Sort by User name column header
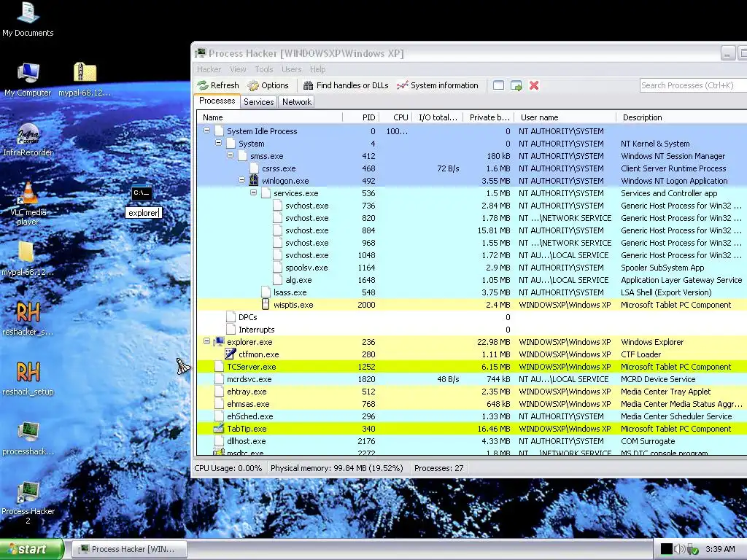 click(x=565, y=117)
